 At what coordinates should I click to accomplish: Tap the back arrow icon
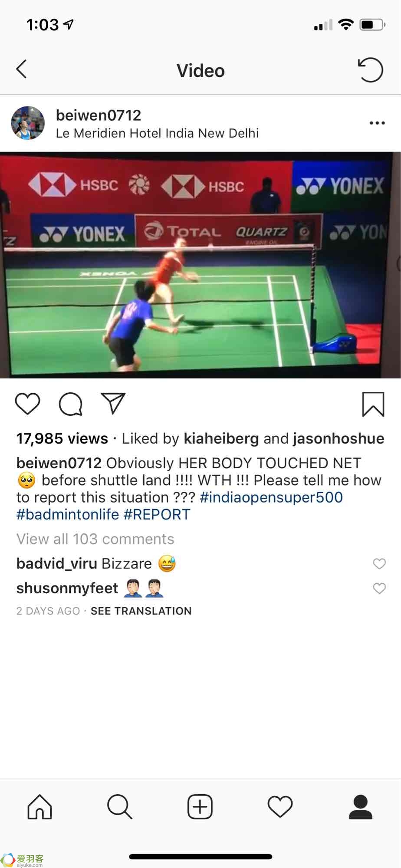(21, 69)
